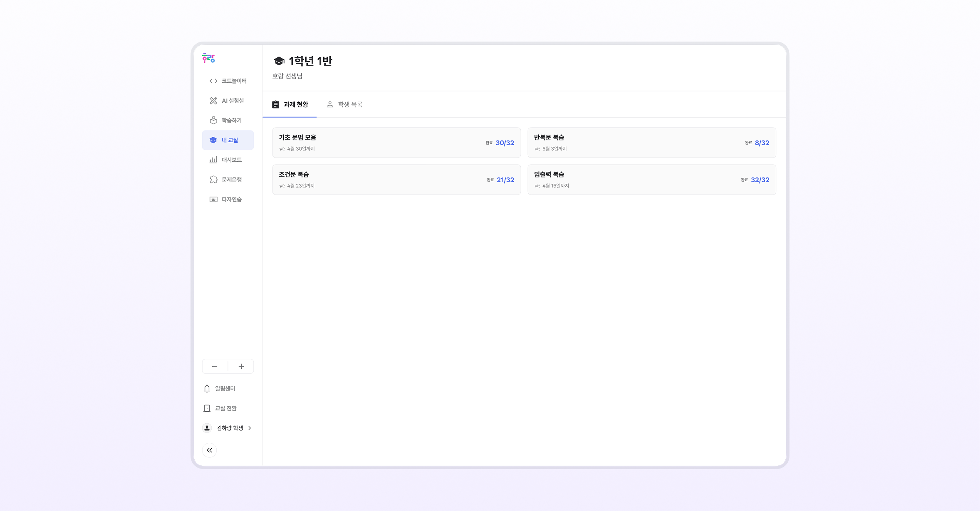
Task: Click the clipboard icon on 과제 현황 tab
Action: (276, 104)
